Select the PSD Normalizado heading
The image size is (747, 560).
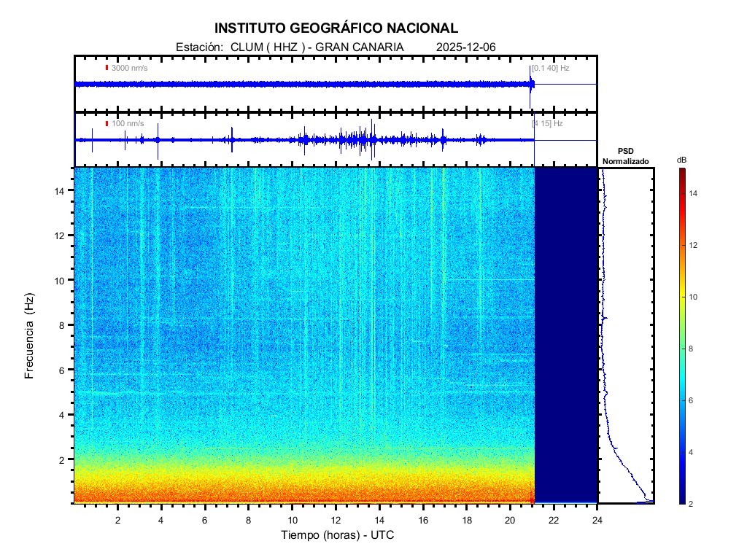(625, 156)
